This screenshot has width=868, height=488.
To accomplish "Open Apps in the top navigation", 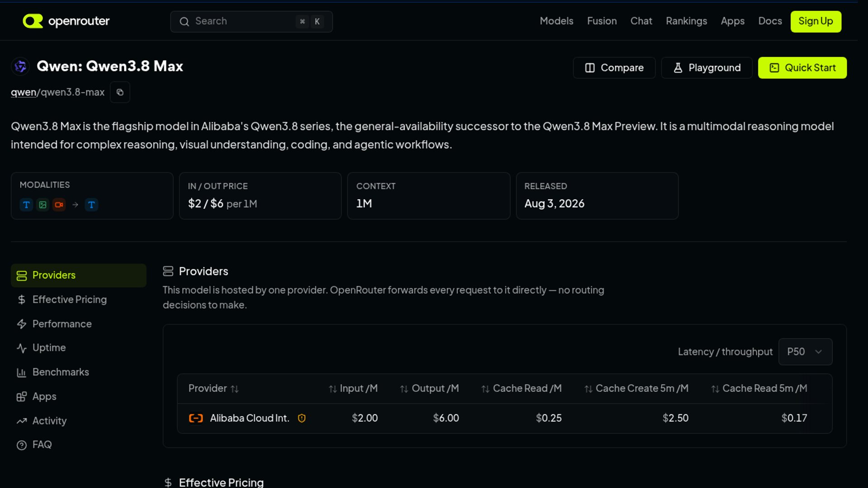I will [x=732, y=21].
